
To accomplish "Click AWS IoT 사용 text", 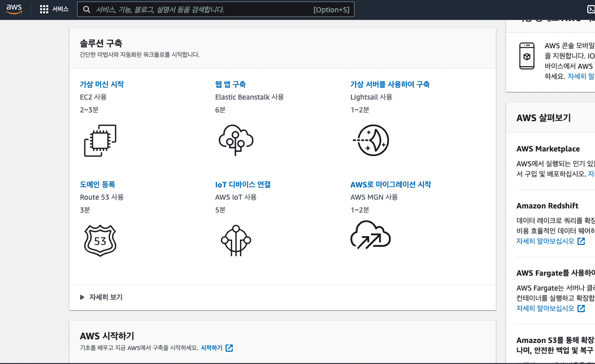I will tap(236, 197).
